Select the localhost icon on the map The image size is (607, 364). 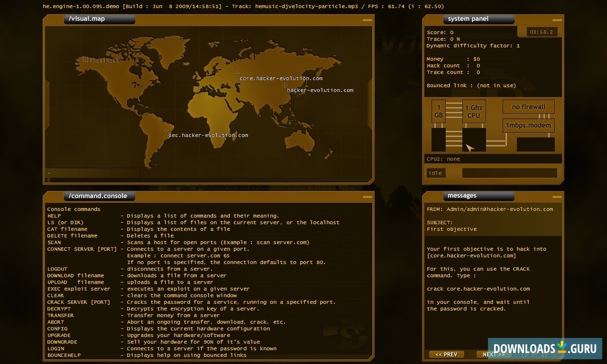coord(86,60)
